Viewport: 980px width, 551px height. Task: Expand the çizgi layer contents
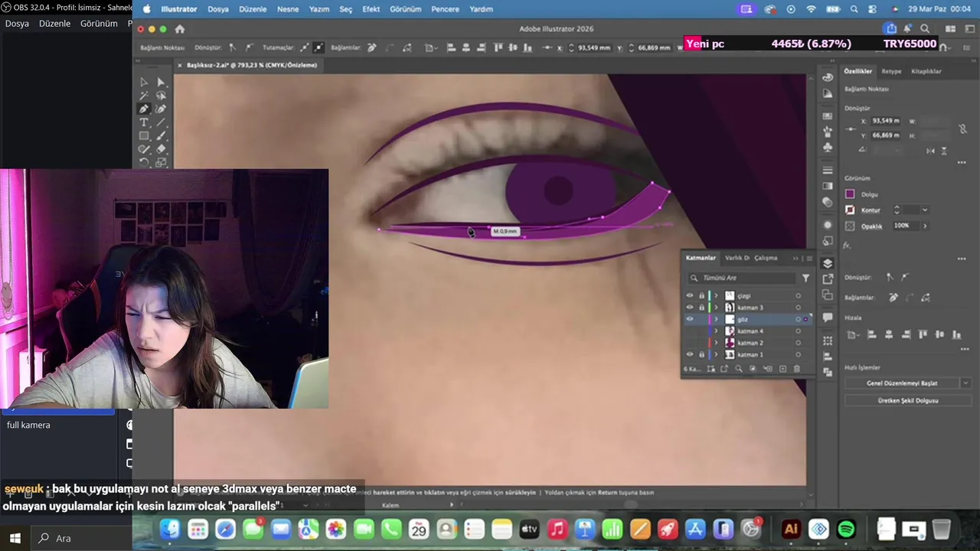(x=717, y=295)
